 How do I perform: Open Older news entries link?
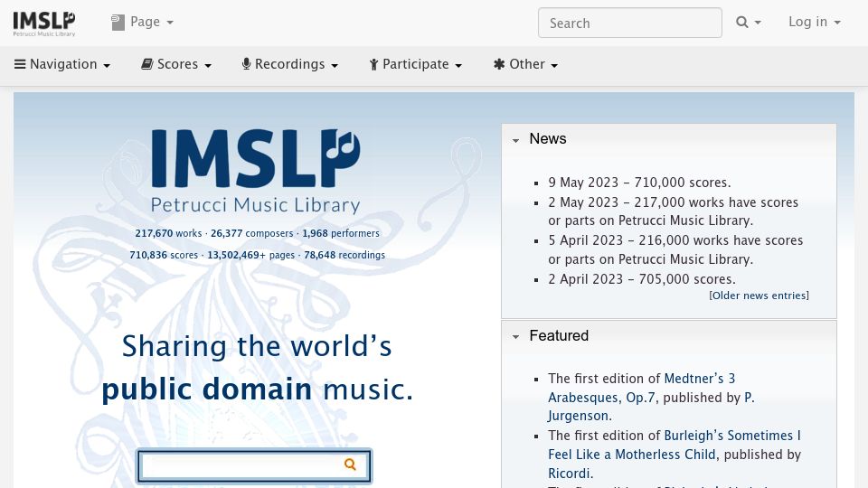[x=759, y=296]
